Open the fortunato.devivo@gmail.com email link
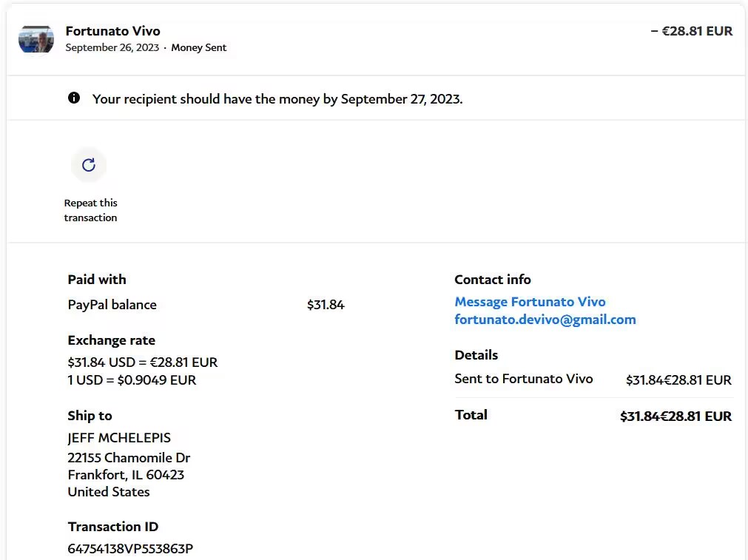This screenshot has width=748, height=560. [x=545, y=320]
